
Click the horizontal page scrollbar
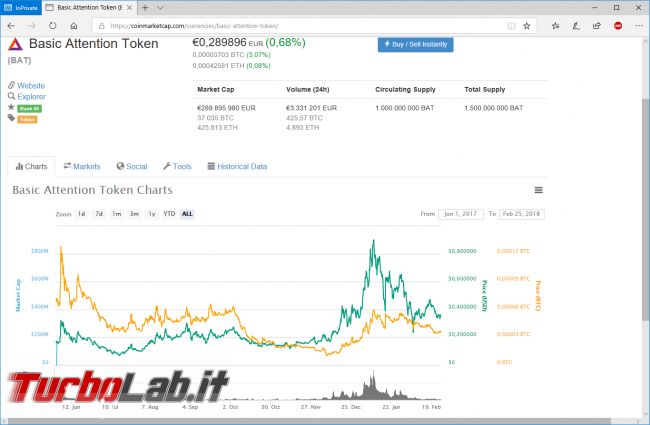pos(309,421)
